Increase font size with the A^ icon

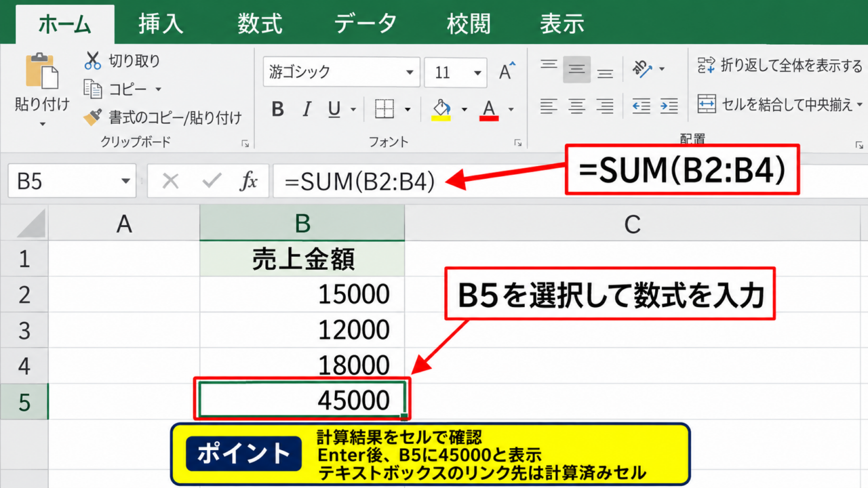click(507, 71)
